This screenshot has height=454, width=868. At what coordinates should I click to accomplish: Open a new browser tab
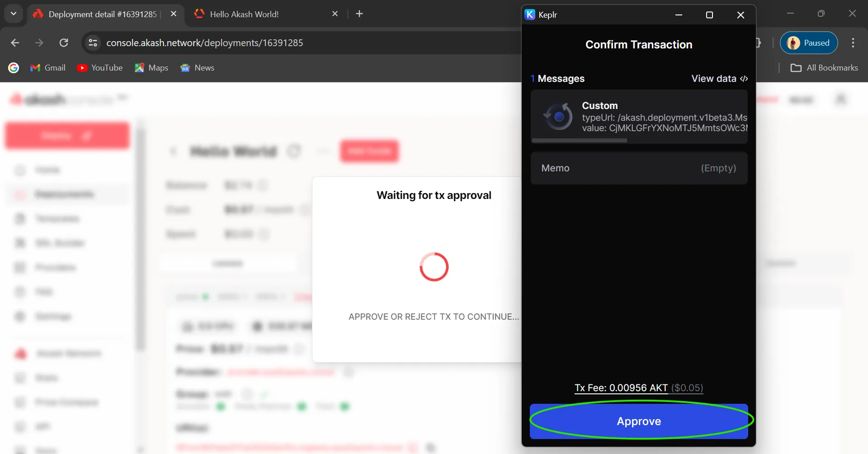(x=359, y=14)
